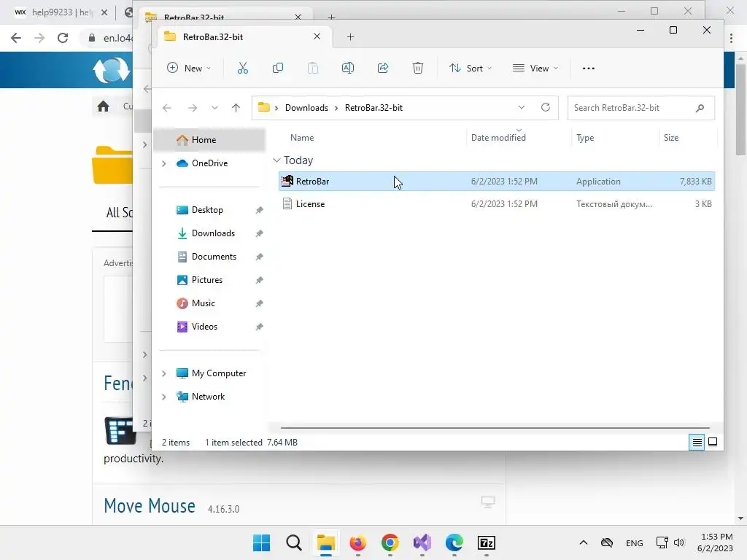Screen dimensions: 747x560
Task: Click Downloads in the address bar breadcrumb
Action: [306, 108]
